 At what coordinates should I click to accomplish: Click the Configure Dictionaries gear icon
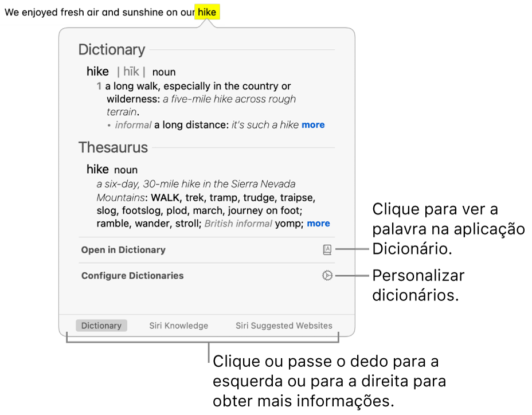327,276
